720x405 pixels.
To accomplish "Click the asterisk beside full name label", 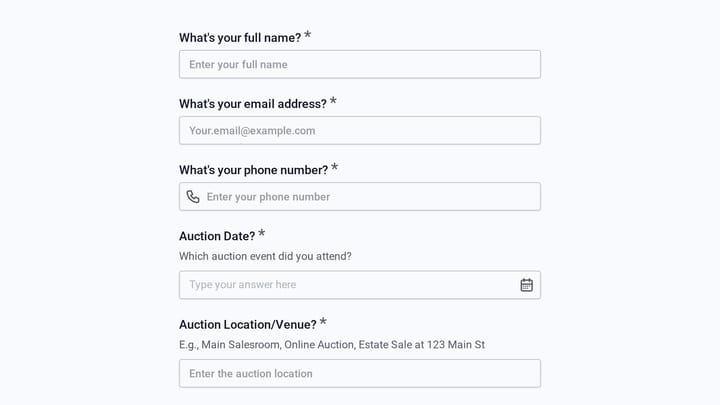I will point(308,35).
